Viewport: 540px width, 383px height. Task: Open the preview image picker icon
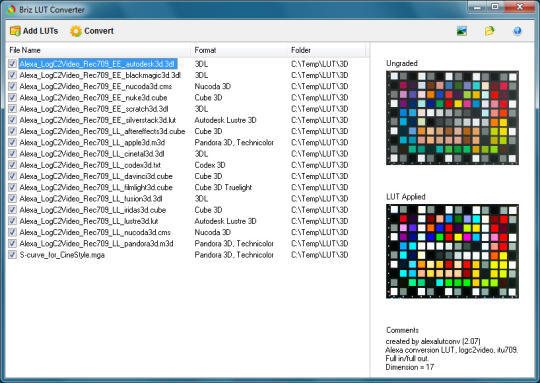coord(462,31)
